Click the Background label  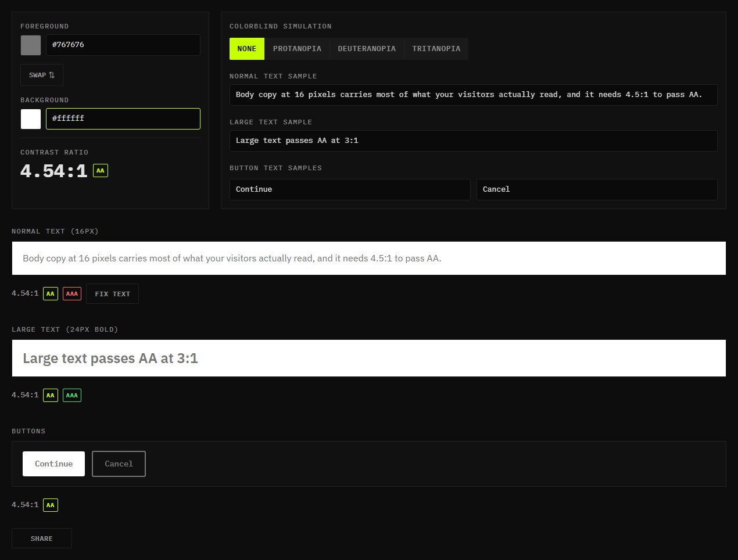[x=45, y=100]
